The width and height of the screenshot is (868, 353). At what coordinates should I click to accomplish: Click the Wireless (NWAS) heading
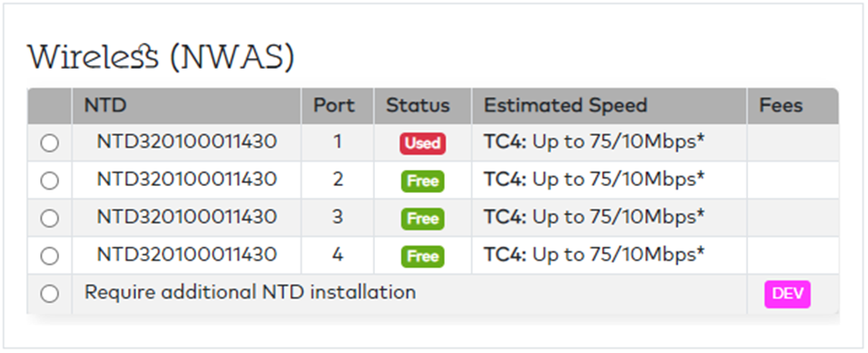(161, 57)
